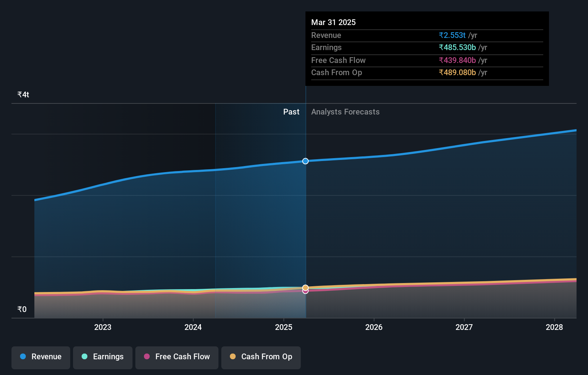Screen dimensions: 588x375
Task: Click the Earnings legend button
Action: pyautogui.click(x=103, y=357)
